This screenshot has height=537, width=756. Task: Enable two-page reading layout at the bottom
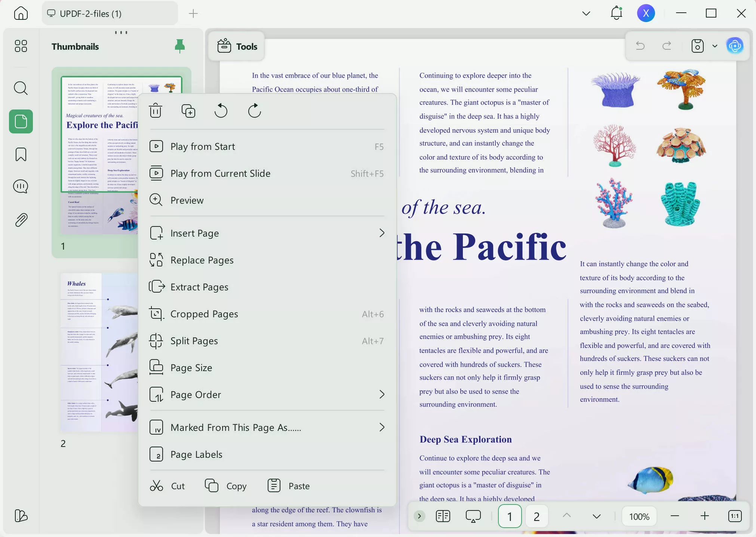[x=443, y=516]
